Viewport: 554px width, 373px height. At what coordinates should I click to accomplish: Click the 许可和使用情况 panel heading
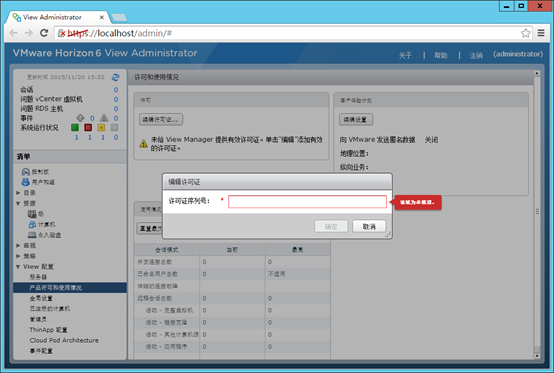pyautogui.click(x=156, y=77)
